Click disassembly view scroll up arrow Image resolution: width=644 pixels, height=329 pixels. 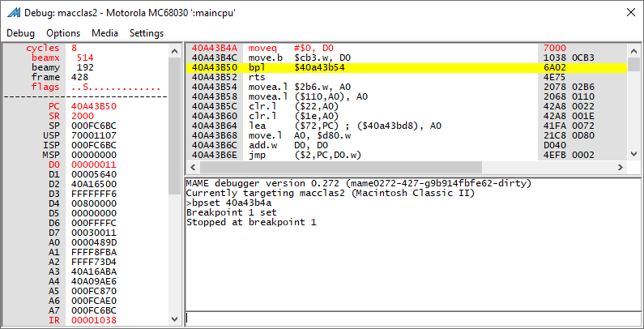point(634,50)
